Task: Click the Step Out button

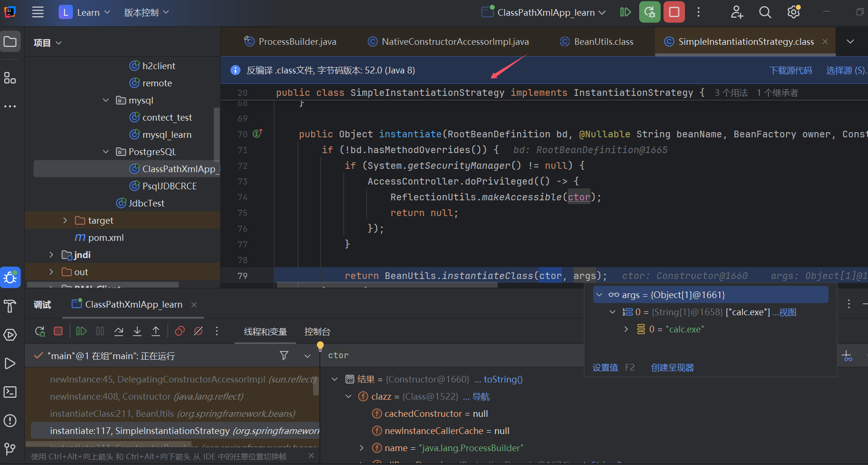Action: coord(156,331)
